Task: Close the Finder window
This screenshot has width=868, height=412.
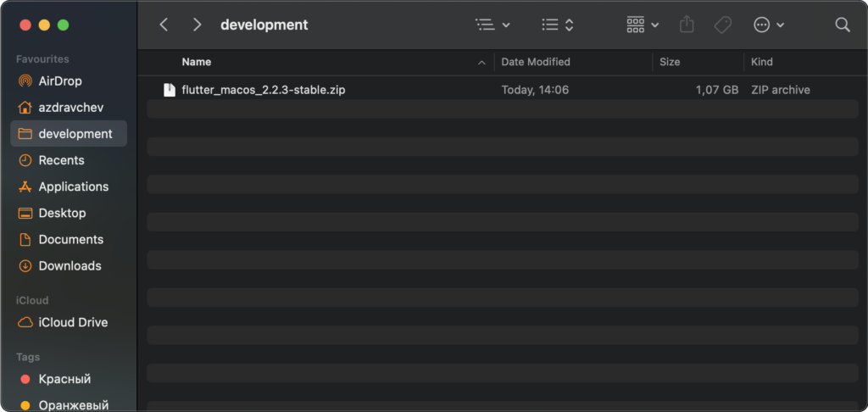Action: click(x=25, y=25)
